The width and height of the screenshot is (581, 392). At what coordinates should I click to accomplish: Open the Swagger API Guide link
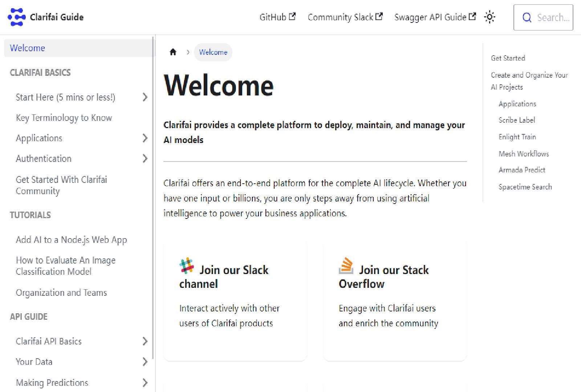coord(435,17)
